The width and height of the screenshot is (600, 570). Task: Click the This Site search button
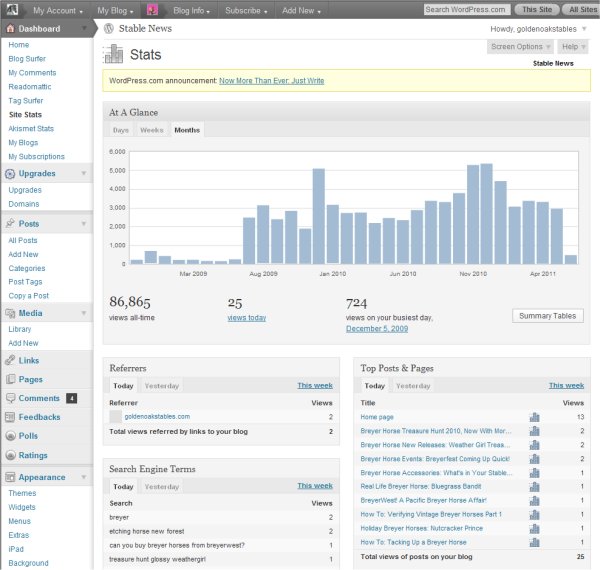(x=537, y=10)
